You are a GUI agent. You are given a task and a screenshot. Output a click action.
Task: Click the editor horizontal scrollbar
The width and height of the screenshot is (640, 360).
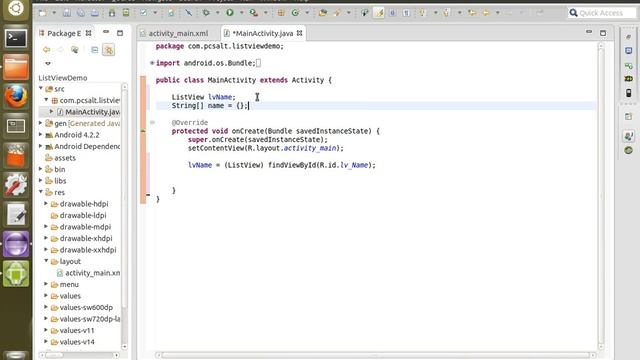(375, 355)
